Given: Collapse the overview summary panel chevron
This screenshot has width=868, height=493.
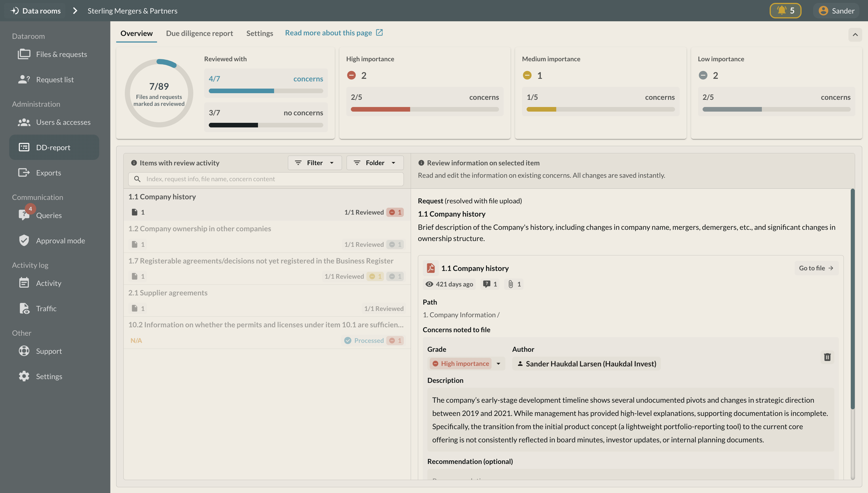Looking at the screenshot, I should pyautogui.click(x=855, y=35).
